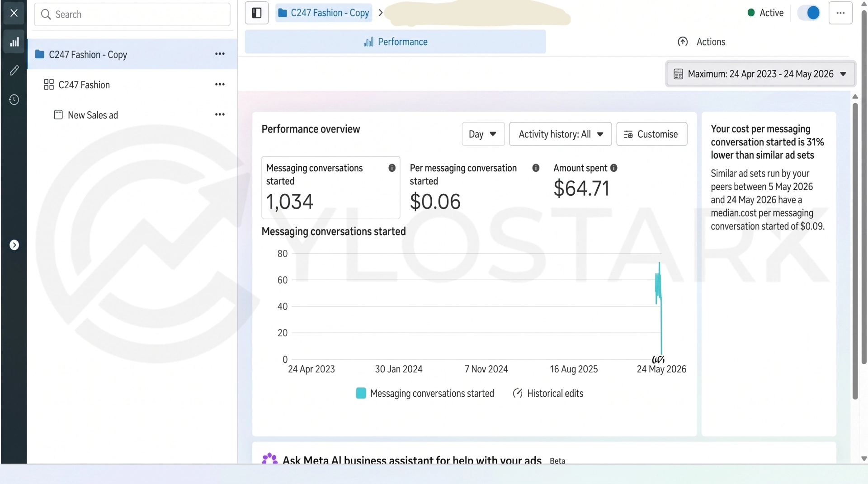Open three-dot menu for New Sales ad
Screen dimensions: 868x484
tap(220, 114)
